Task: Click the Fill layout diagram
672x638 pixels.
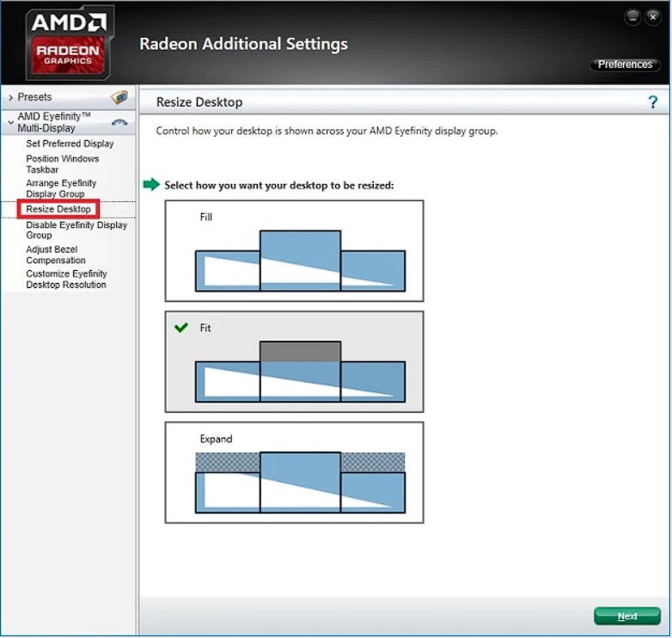Action: pyautogui.click(x=300, y=261)
